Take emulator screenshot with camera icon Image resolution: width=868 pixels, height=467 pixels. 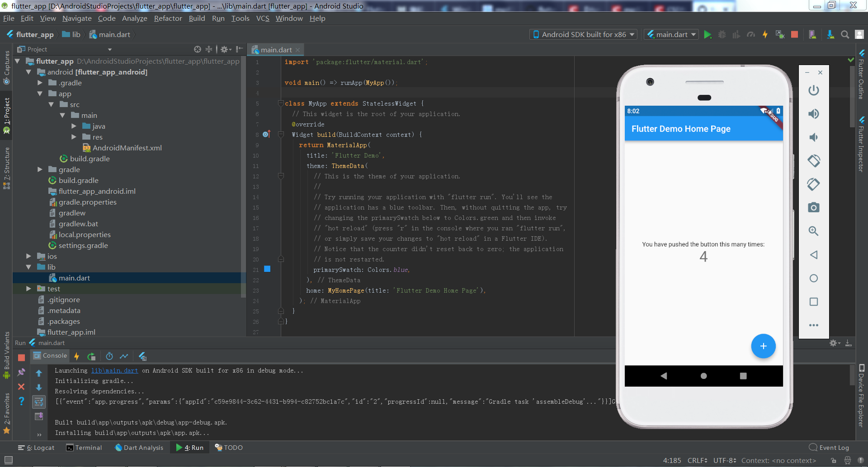[x=813, y=208]
